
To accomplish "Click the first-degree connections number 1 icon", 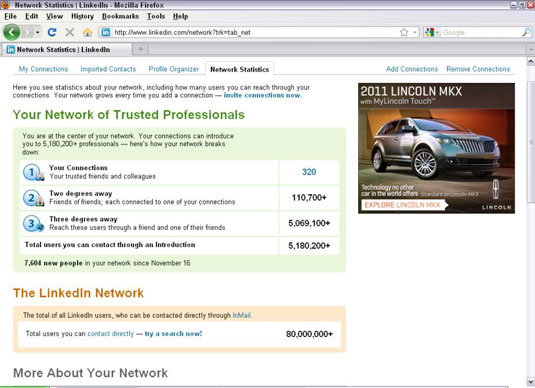I will (33, 172).
